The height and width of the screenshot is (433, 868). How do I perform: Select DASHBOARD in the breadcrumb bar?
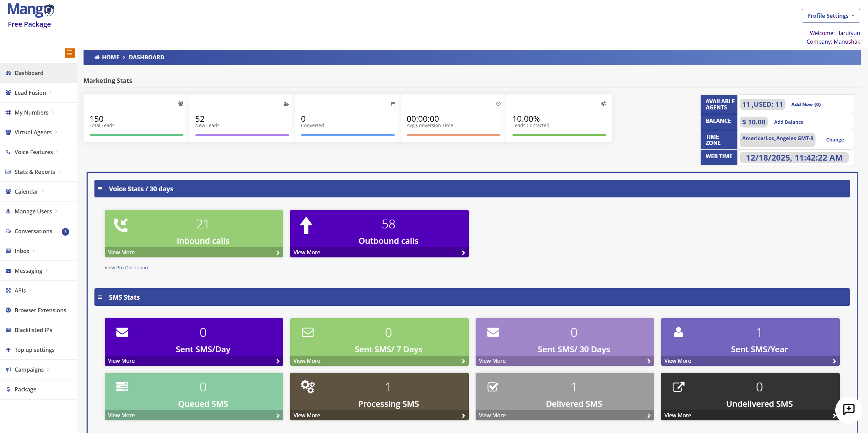(x=147, y=57)
